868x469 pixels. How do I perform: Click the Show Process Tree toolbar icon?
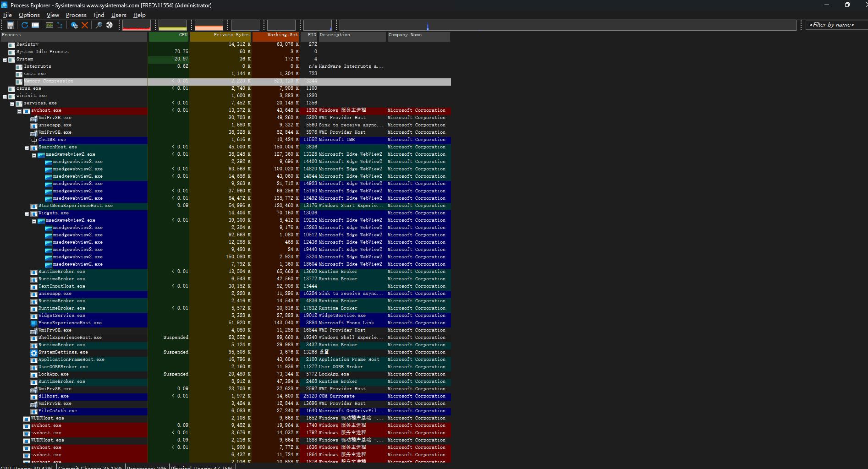point(60,25)
